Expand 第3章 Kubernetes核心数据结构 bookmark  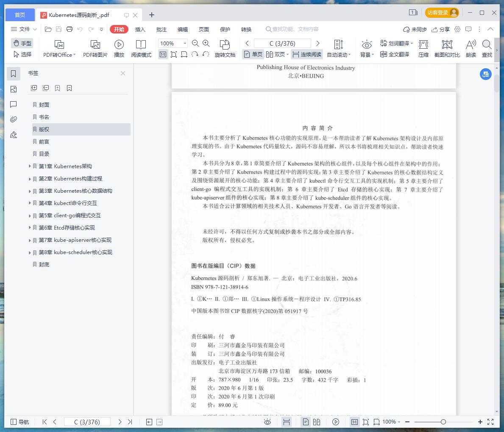click(30, 191)
